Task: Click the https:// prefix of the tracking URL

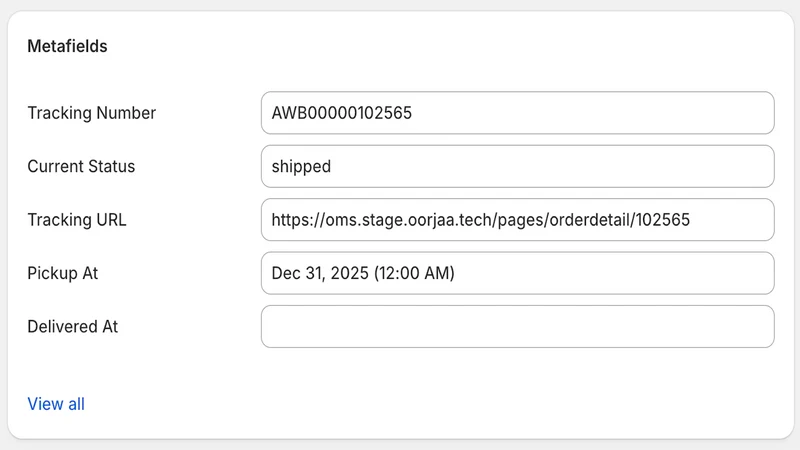Action: pos(298,220)
